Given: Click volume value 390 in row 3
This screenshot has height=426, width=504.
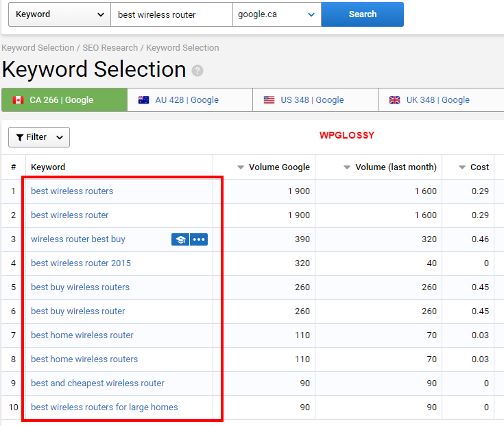Looking at the screenshot, I should click(302, 239).
